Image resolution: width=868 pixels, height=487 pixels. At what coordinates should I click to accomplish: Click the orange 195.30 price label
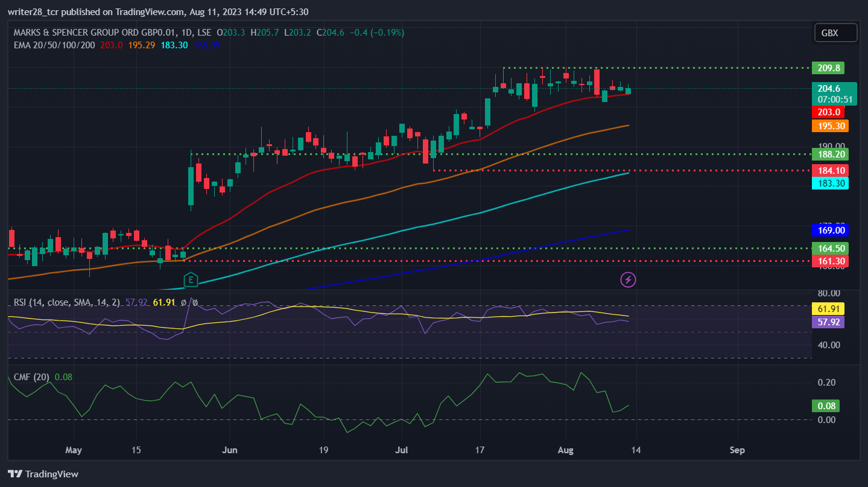point(830,126)
